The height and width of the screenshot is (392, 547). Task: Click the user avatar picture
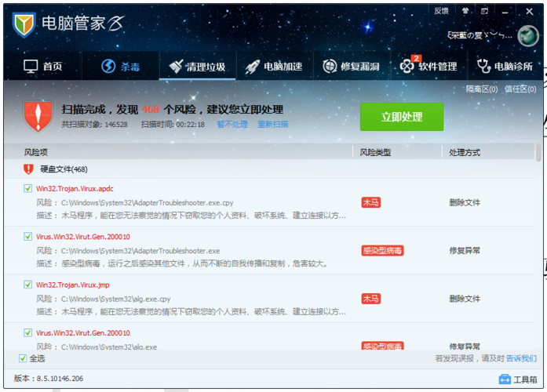point(528,36)
